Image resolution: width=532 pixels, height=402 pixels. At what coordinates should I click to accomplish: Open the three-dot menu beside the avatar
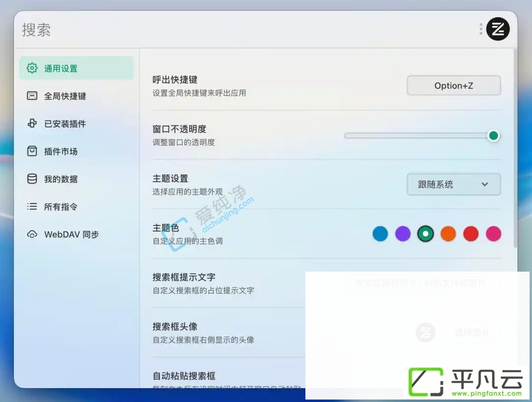pyautogui.click(x=481, y=29)
